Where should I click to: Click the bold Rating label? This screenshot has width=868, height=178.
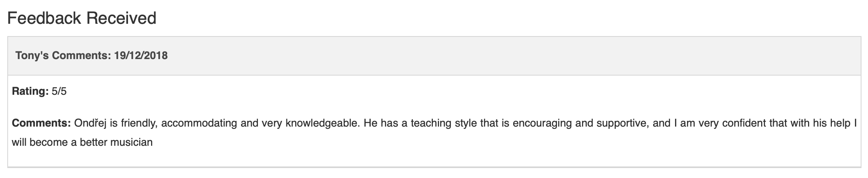(30, 92)
